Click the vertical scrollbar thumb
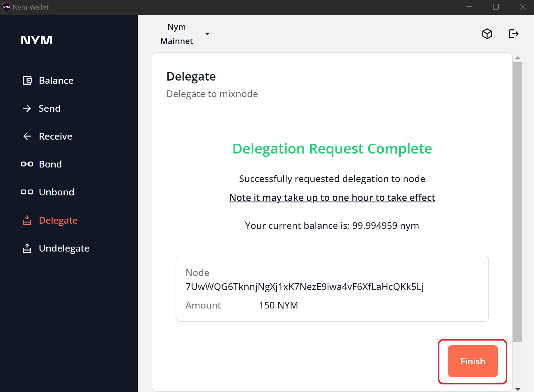The width and height of the screenshot is (534, 392). (518, 202)
